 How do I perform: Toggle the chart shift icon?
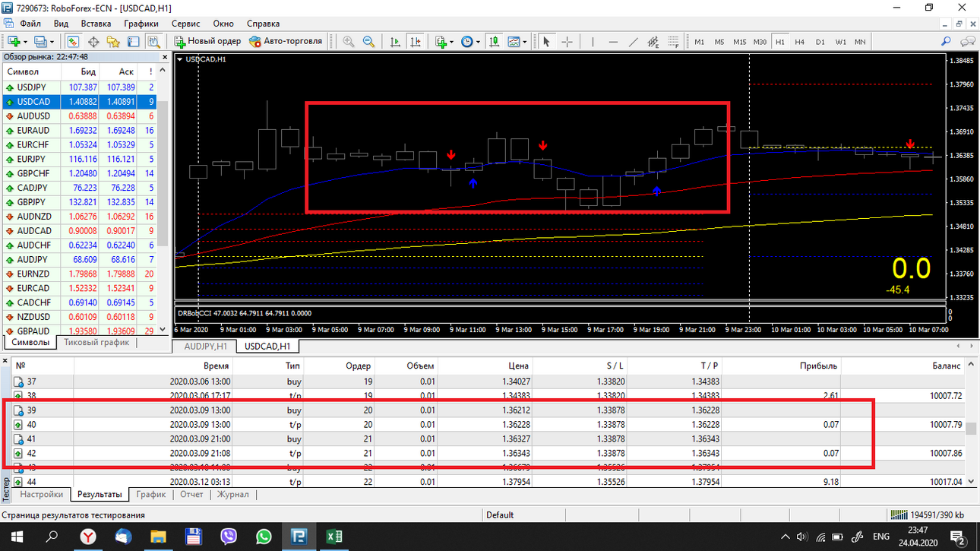click(415, 41)
